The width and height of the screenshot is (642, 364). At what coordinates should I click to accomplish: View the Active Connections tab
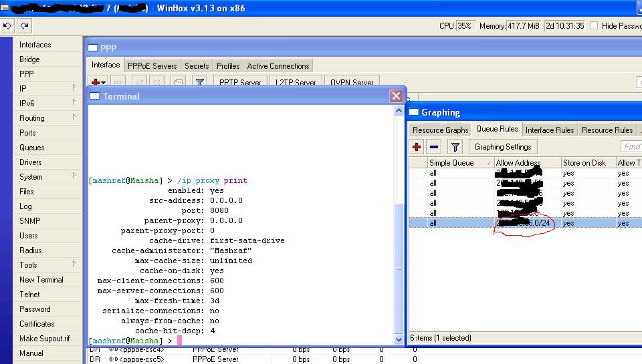(278, 66)
